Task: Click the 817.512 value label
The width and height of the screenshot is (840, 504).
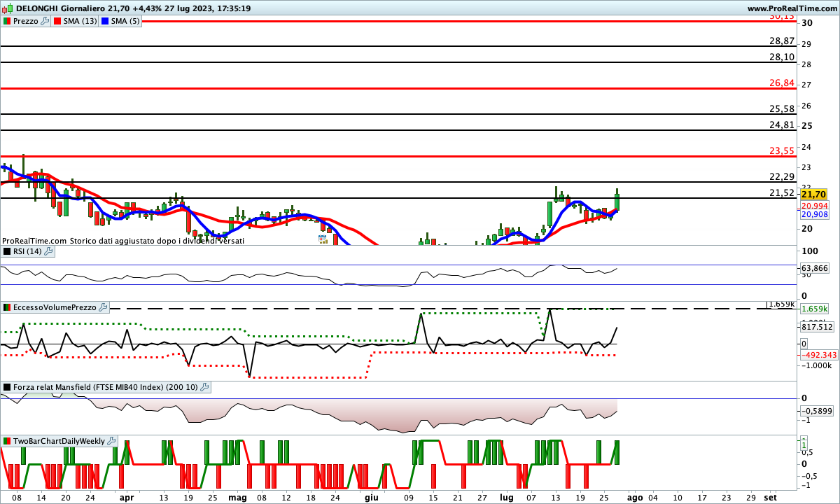Action: [x=816, y=326]
